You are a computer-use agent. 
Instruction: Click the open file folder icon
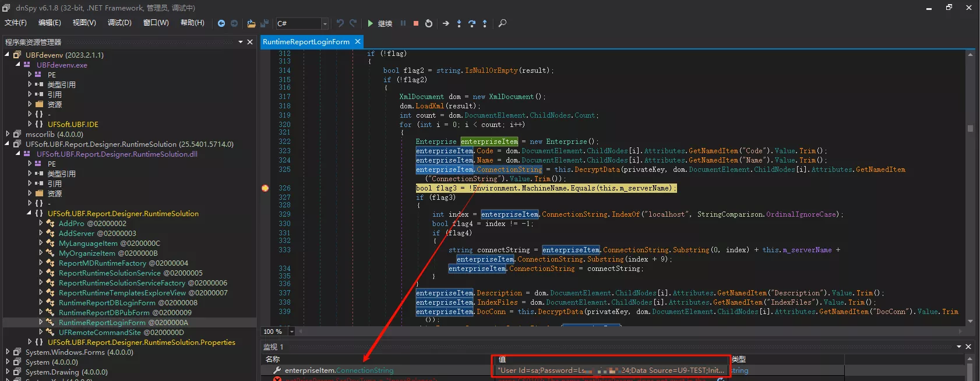(x=251, y=23)
